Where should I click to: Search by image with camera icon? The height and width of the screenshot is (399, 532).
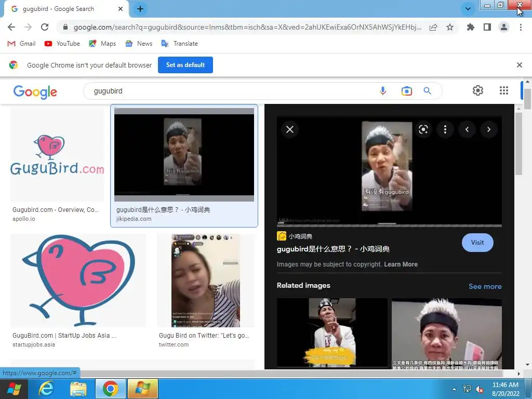click(x=406, y=91)
